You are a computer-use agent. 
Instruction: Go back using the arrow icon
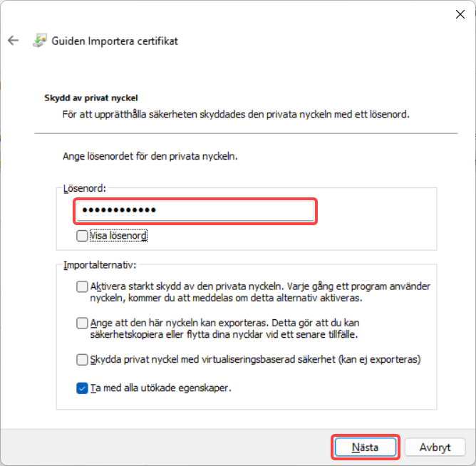tap(13, 41)
